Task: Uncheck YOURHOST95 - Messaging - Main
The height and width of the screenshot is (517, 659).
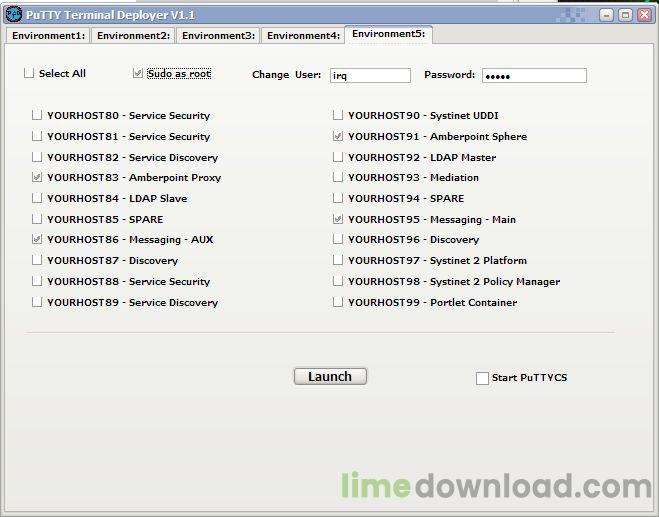Action: point(338,219)
